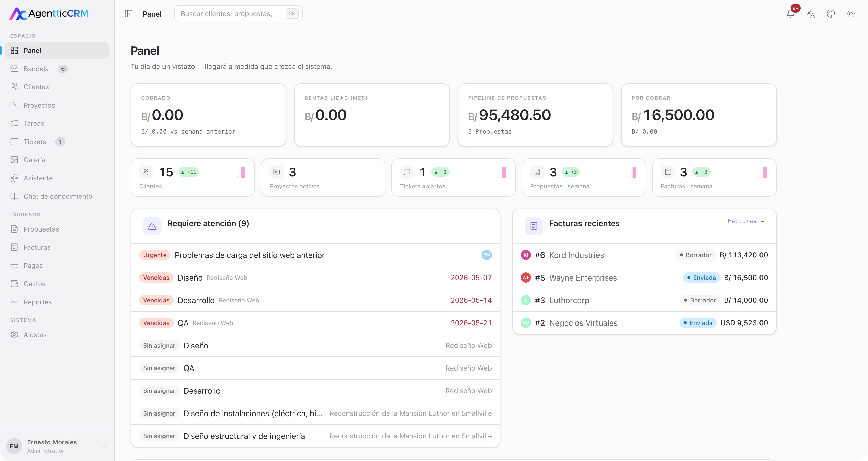Image resolution: width=868 pixels, height=461 pixels.
Task: Click the Bandeja envelope icon
Action: 14,68
